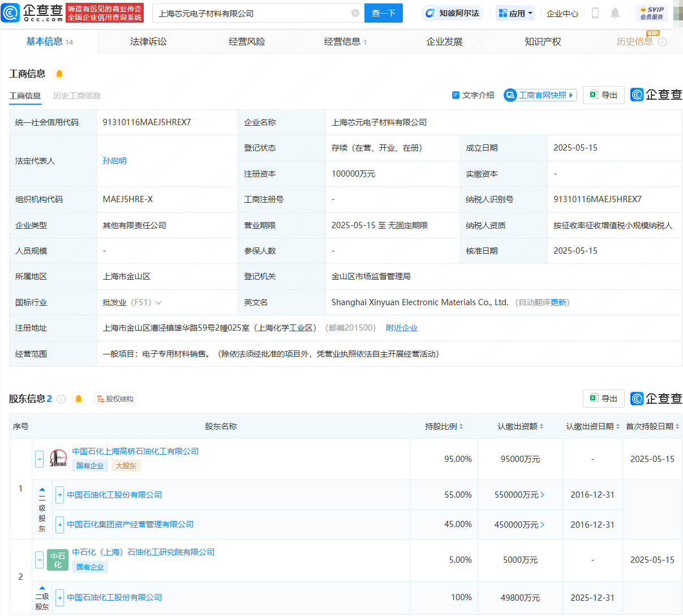Open 中国石油化工股份有限公司 55.00% link

pos(114,495)
